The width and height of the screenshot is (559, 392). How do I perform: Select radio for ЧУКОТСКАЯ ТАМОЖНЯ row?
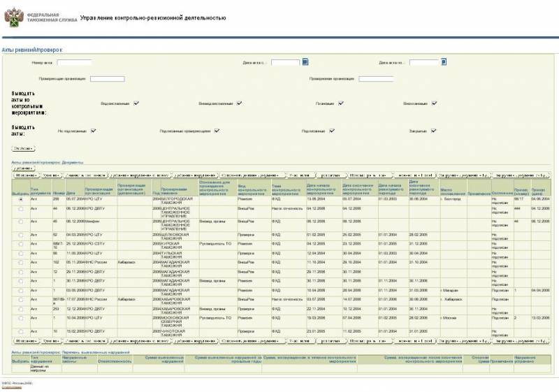[x=21, y=331]
